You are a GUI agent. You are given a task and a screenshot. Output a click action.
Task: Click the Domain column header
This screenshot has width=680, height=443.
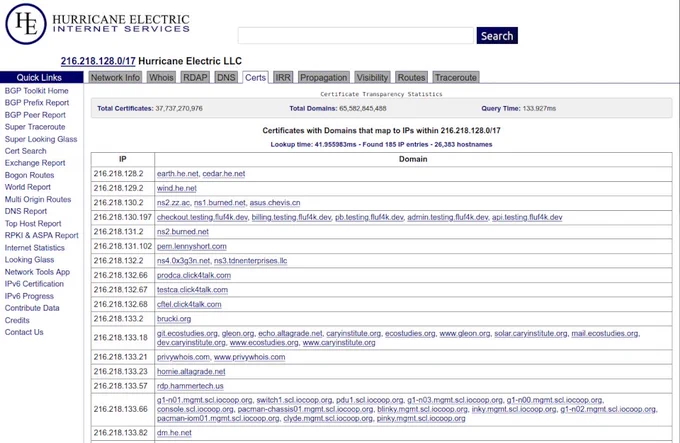413,159
